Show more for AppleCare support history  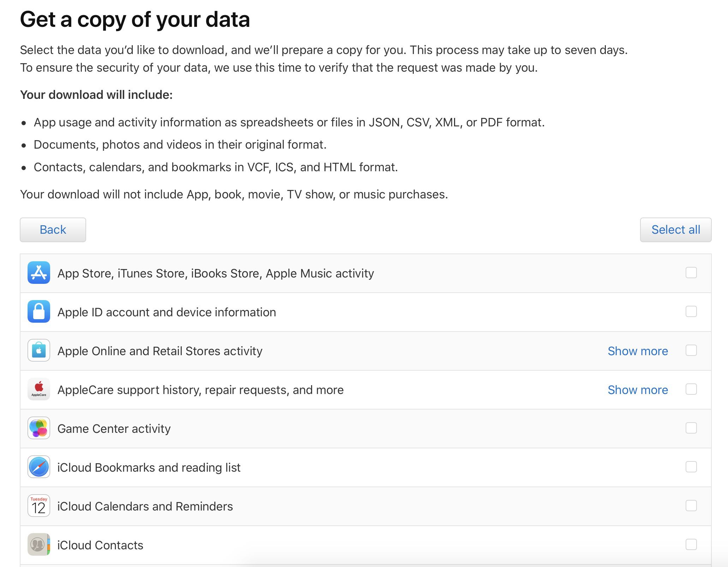click(638, 390)
